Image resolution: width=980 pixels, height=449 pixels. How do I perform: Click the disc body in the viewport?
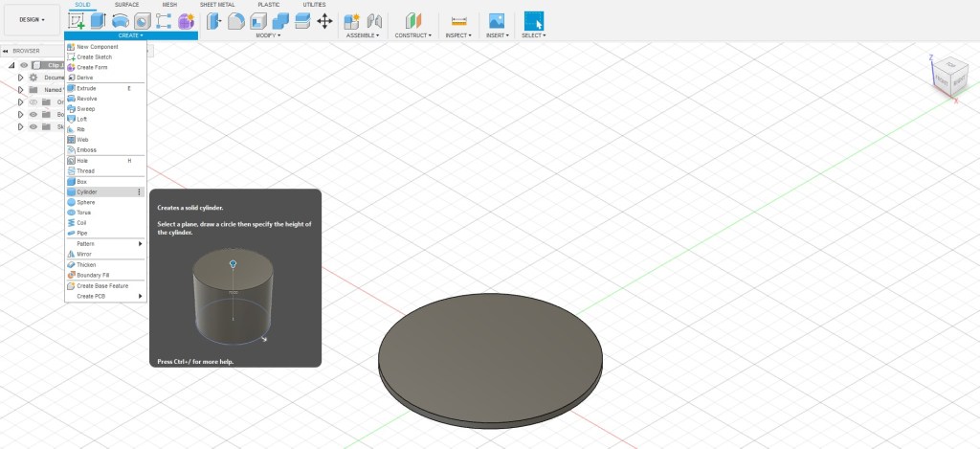(x=490, y=359)
